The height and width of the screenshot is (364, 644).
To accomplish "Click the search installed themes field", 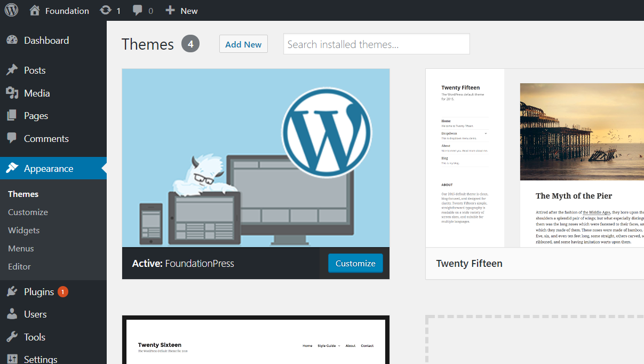I will (x=376, y=44).
